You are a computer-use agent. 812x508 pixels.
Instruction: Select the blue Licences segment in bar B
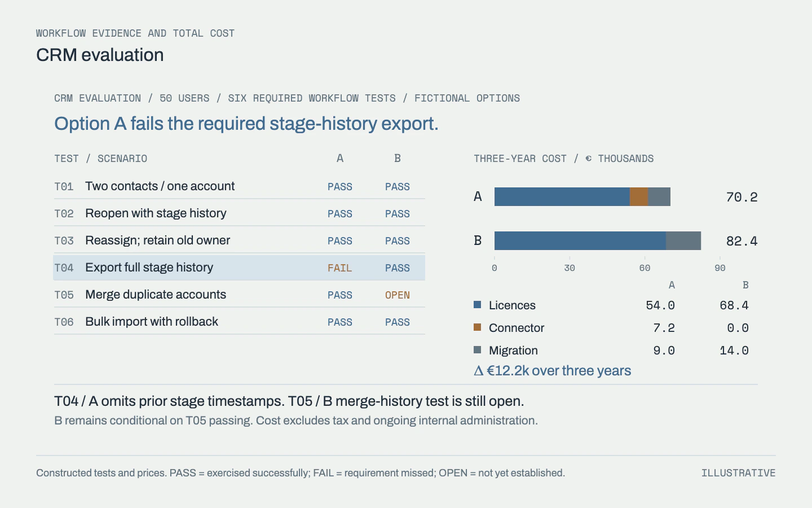click(x=580, y=240)
